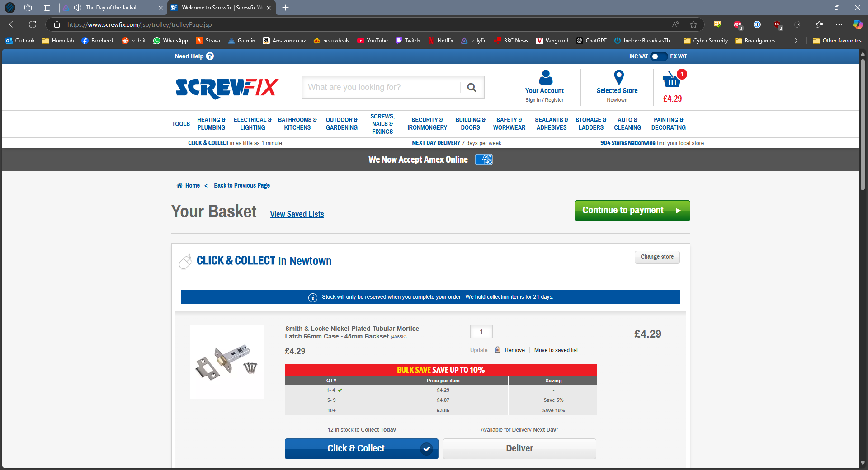Mute The Day of the Jackal tab audio
The width and height of the screenshot is (868, 470).
tap(78, 8)
